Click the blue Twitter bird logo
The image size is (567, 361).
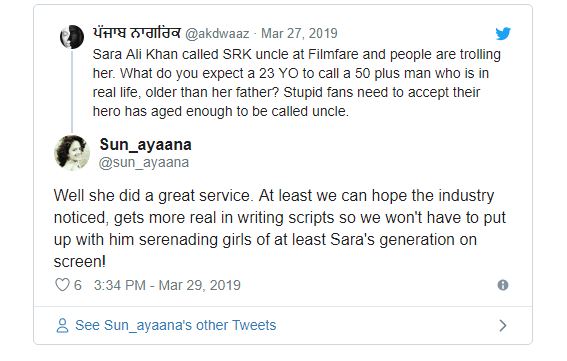pyautogui.click(x=503, y=34)
